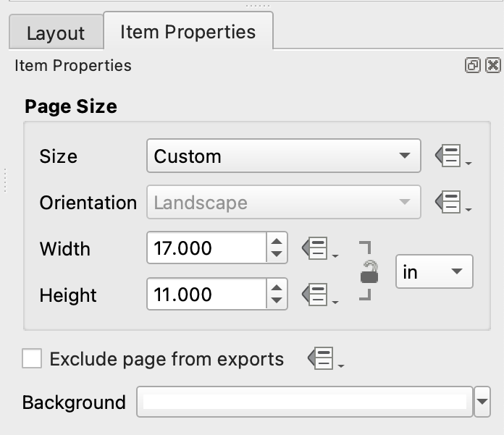Image resolution: width=504 pixels, height=435 pixels.
Task: Increase the Height value with up arrow
Action: 277,288
